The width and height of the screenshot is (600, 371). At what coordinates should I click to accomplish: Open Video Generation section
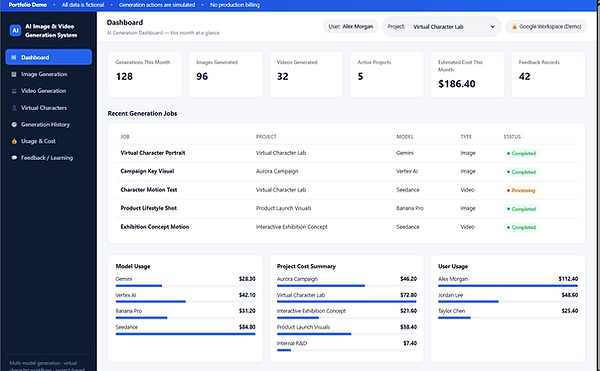(x=49, y=91)
